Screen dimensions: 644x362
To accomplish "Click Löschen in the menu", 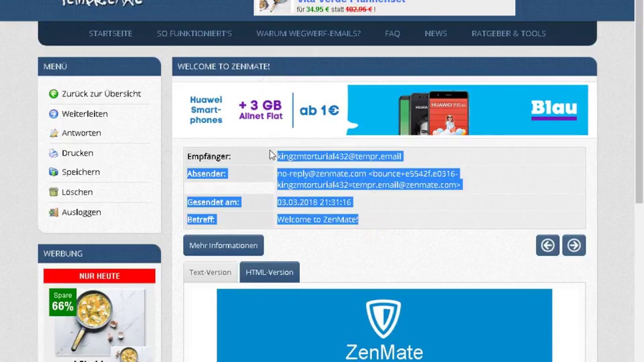I will click(77, 192).
